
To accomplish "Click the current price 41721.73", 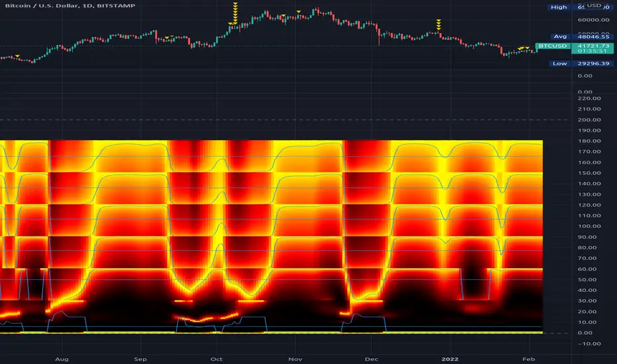I will tap(593, 46).
